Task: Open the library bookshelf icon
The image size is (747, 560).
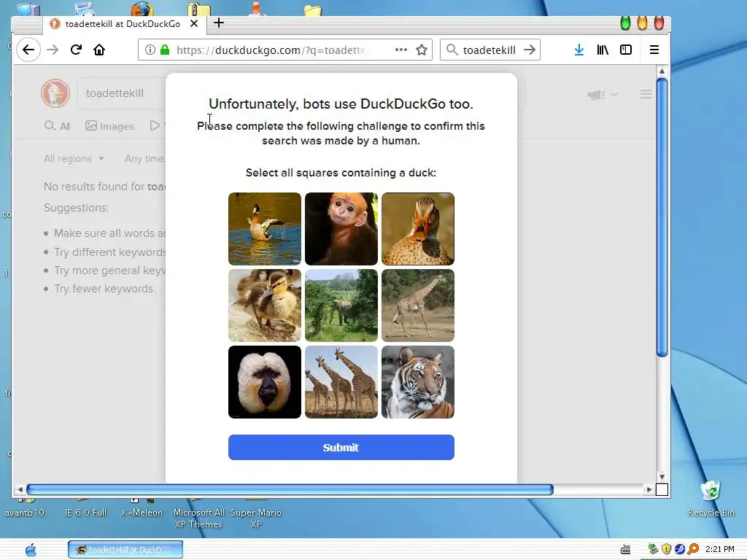Action: click(603, 50)
